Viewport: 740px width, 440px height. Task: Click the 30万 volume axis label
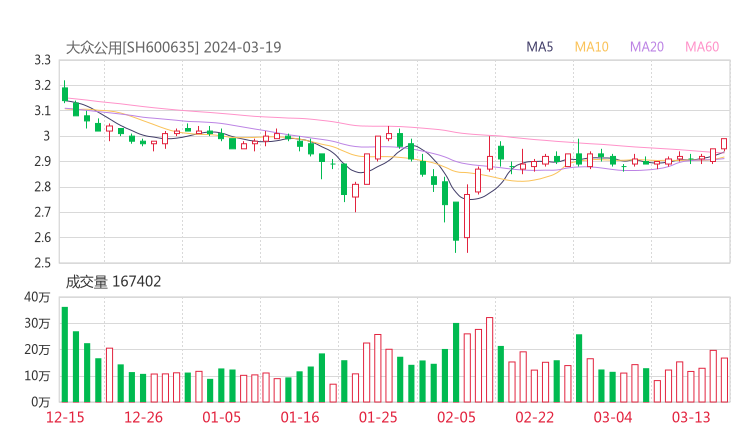[x=37, y=323]
